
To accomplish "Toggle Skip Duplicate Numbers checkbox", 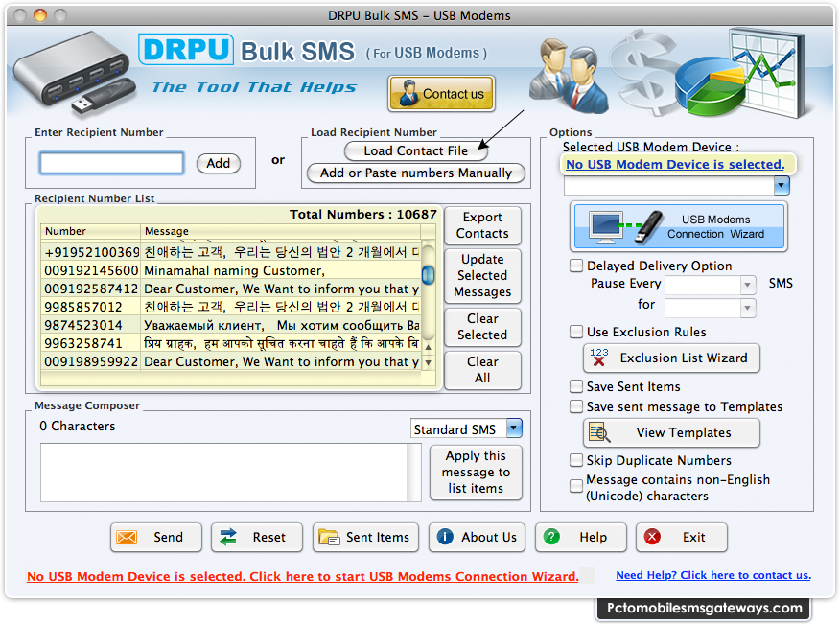I will coord(576,461).
